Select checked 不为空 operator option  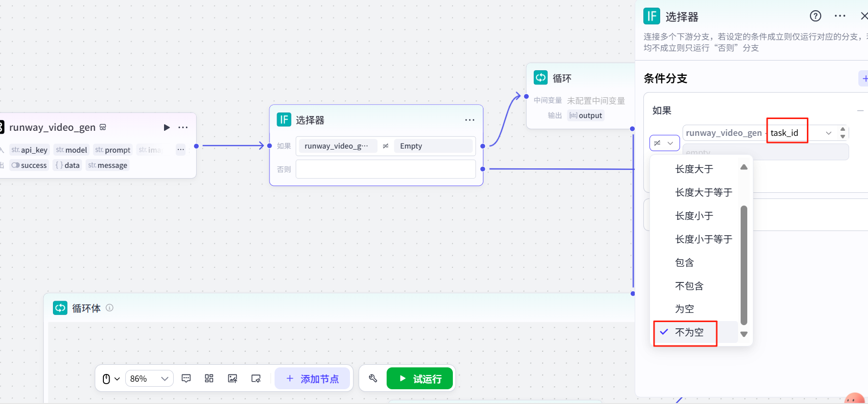tap(695, 332)
